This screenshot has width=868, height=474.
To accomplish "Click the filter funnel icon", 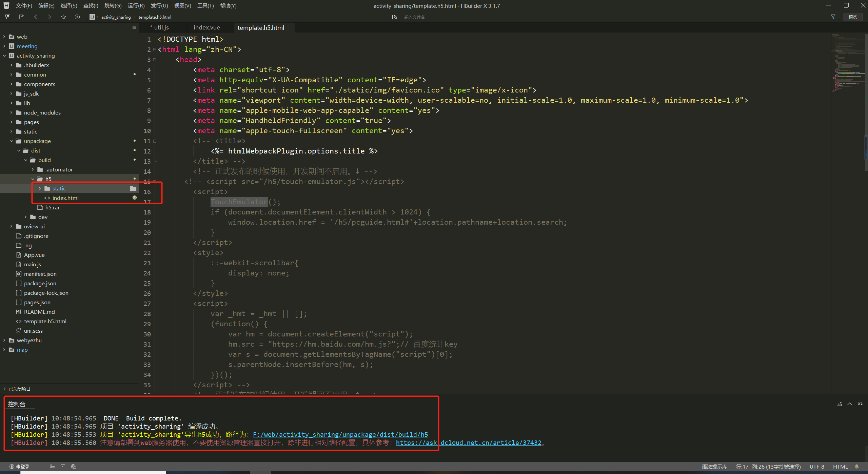I will [833, 17].
